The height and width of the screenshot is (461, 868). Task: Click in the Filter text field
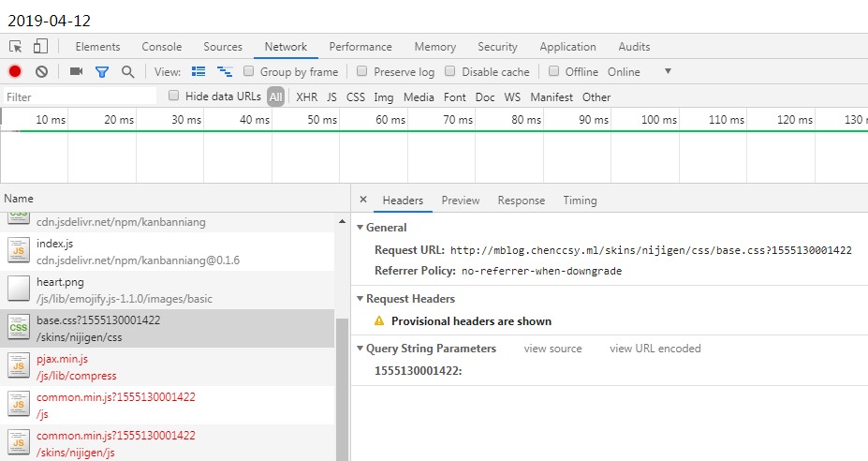tap(80, 97)
